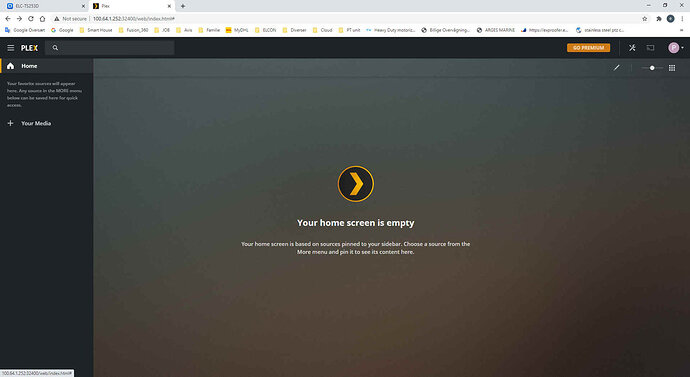Open a new browser tab
This screenshot has height=377, width=690.
click(183, 6)
